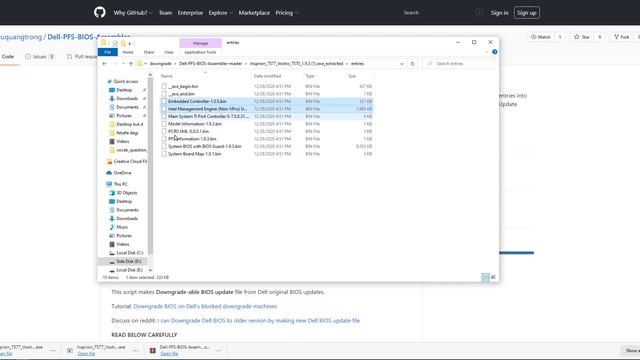This screenshot has height=360, width=640.
Task: Open Quick access Pictures folder
Action: pos(124,116)
